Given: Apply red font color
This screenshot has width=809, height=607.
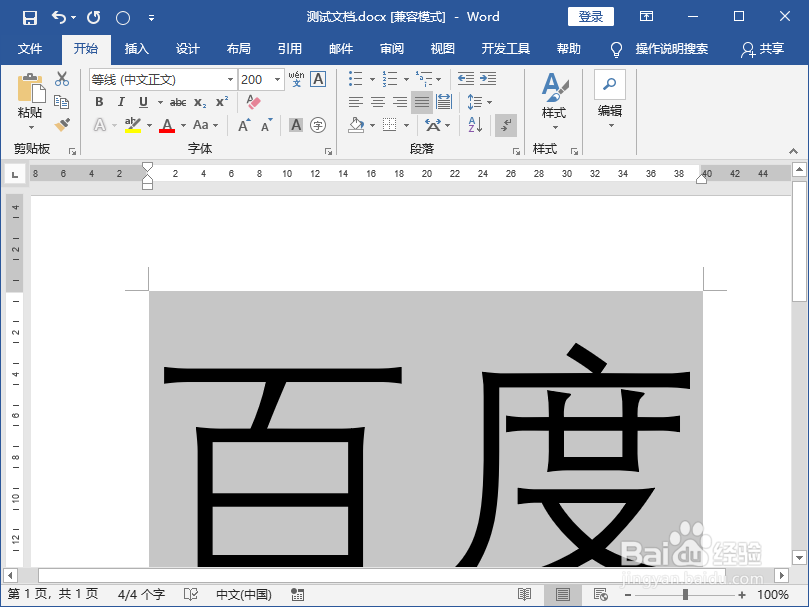Looking at the screenshot, I should click(167, 125).
